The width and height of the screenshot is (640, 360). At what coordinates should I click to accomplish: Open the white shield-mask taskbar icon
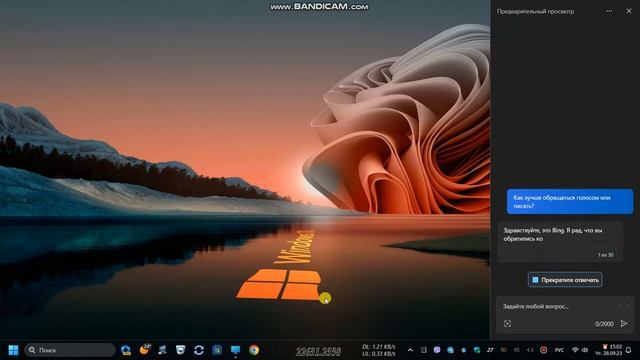coord(180,350)
